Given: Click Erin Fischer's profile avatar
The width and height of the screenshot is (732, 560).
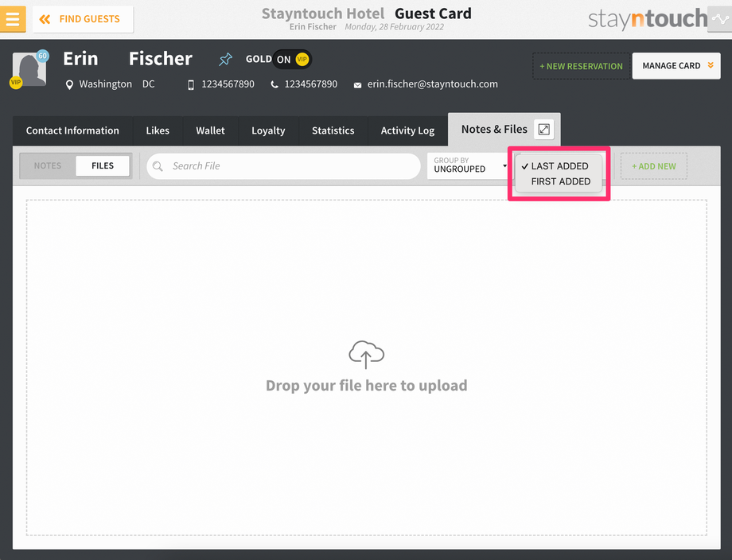Looking at the screenshot, I should tap(29, 69).
